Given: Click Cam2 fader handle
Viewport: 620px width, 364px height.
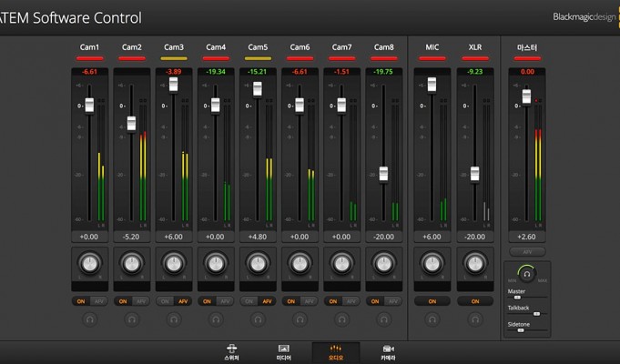Looking at the screenshot, I should (132, 124).
